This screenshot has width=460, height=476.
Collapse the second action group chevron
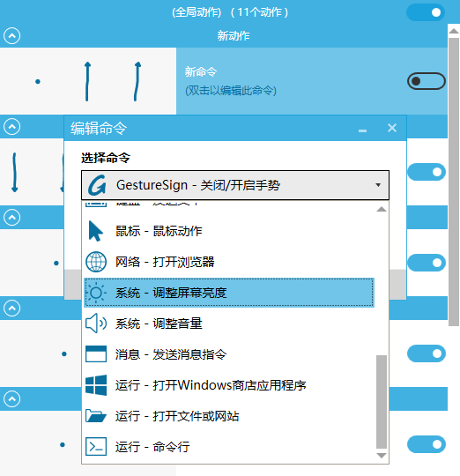tap(11, 127)
